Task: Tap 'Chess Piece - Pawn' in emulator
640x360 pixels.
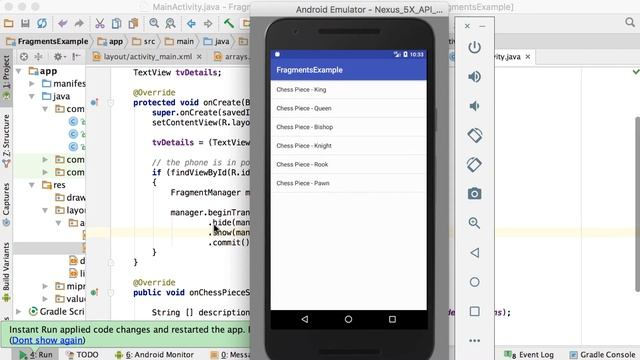Action: point(349,183)
